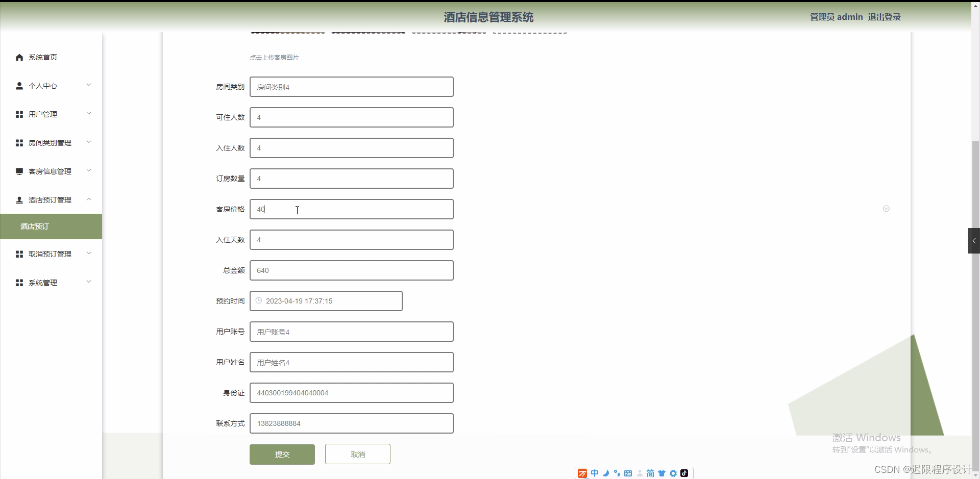Expand 个人中心 chevron
Image resolution: width=980 pixels, height=479 pixels.
pyautogui.click(x=89, y=85)
